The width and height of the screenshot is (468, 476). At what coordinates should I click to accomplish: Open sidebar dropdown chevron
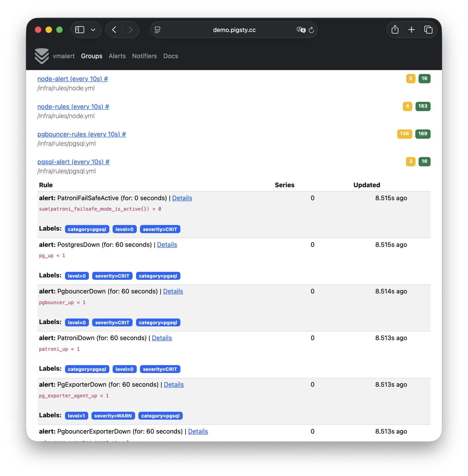93,30
